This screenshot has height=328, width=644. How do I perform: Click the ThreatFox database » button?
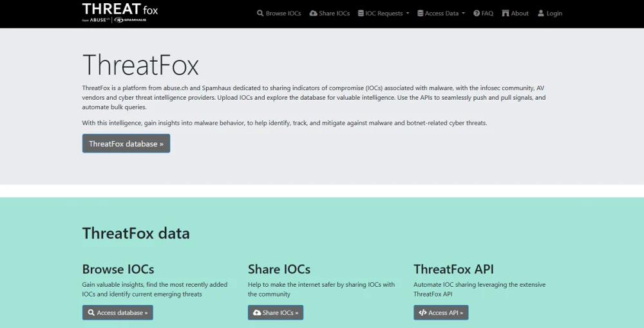(126, 143)
